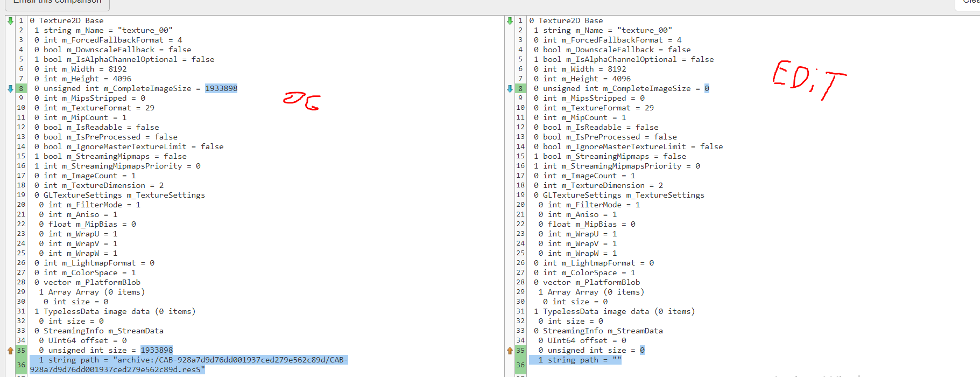Click m_IgnoreMasterTextureLimit line in left pane

[x=129, y=146]
